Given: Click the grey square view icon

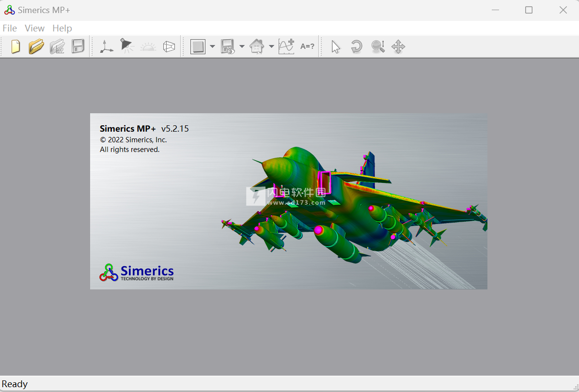Looking at the screenshot, I should [198, 46].
